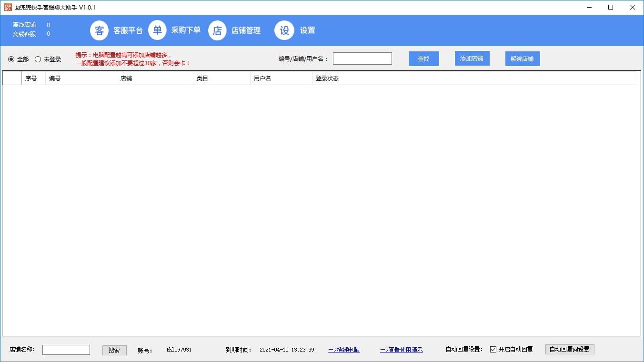Select the 全部 radio button

(x=11, y=59)
